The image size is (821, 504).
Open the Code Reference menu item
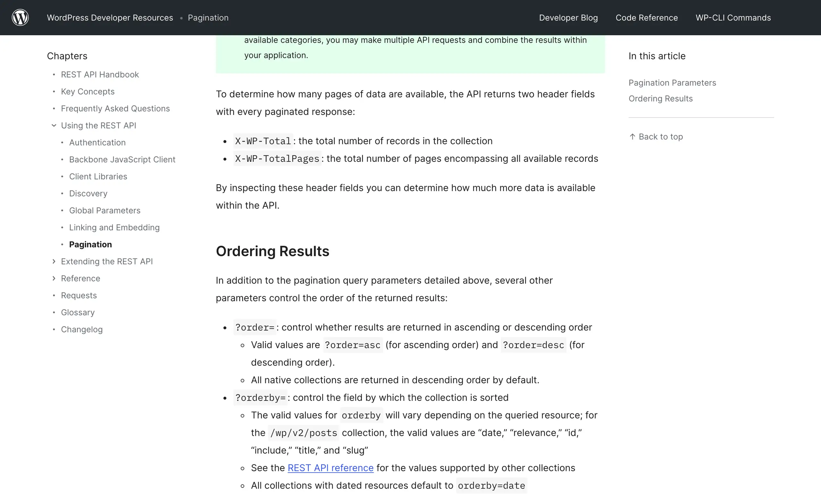pyautogui.click(x=647, y=18)
